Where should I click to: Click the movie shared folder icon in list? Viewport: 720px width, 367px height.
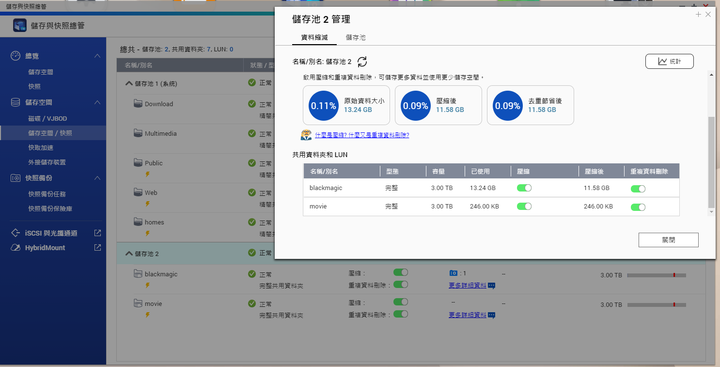pyautogui.click(x=138, y=303)
